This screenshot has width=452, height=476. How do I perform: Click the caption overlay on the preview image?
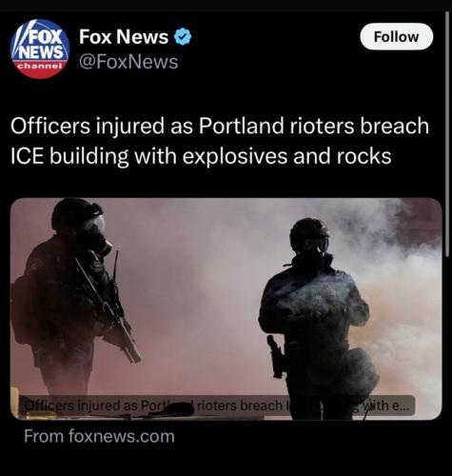(x=217, y=406)
